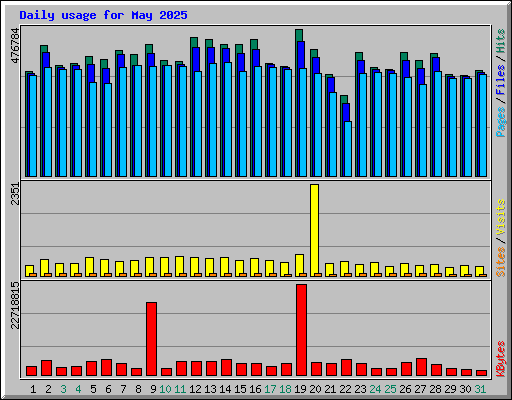Image resolution: width=512 pixels, height=400 pixels.
Task: Click the cyan pages bar for day 31
Action: click(483, 125)
